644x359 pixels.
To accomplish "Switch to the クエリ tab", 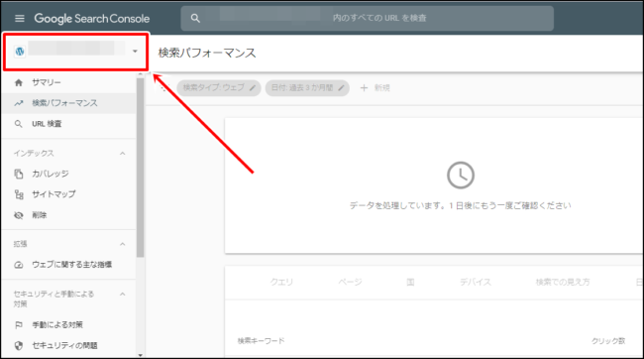I will coord(281,282).
